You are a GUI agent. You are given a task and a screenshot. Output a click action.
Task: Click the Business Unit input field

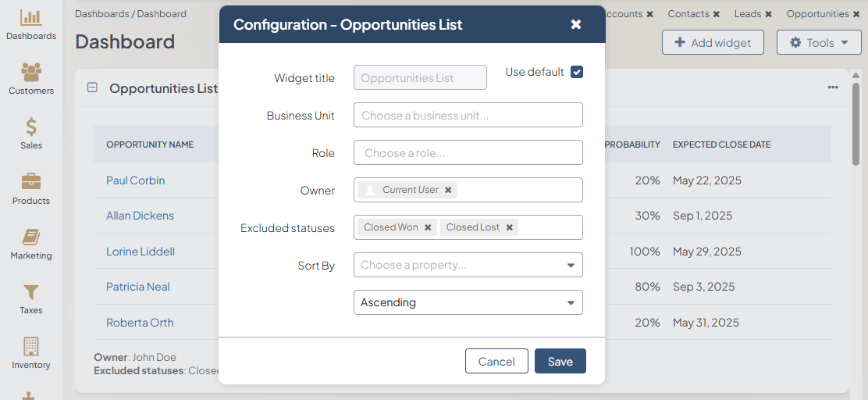tap(468, 115)
